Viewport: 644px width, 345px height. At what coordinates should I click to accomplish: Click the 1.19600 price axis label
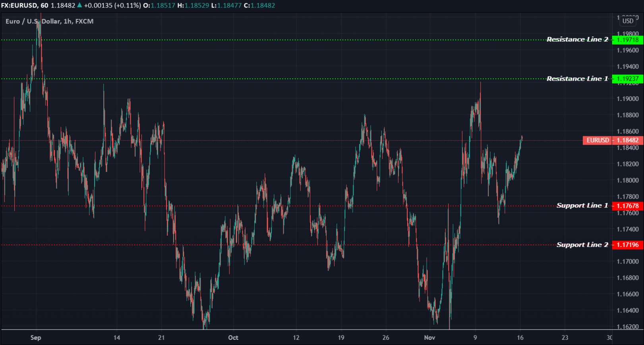(x=628, y=50)
